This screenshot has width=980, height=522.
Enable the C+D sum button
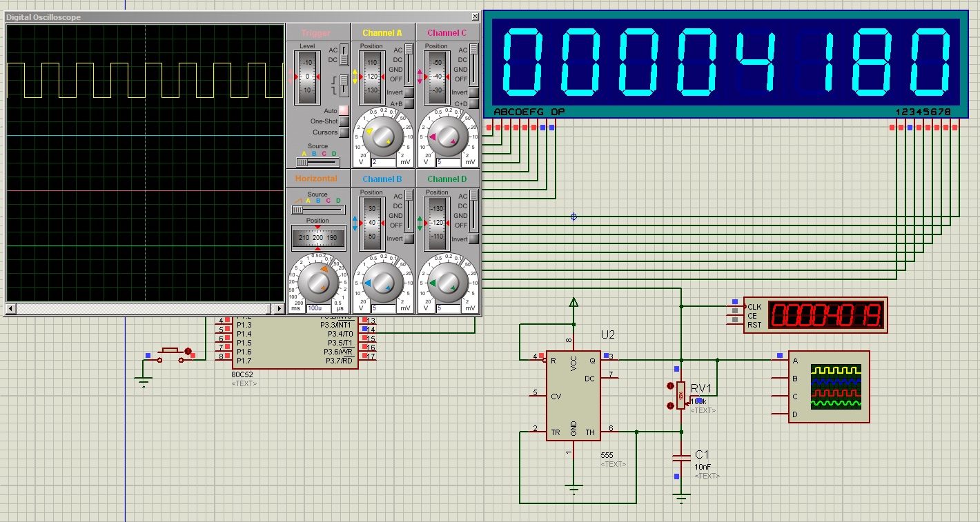[x=473, y=104]
